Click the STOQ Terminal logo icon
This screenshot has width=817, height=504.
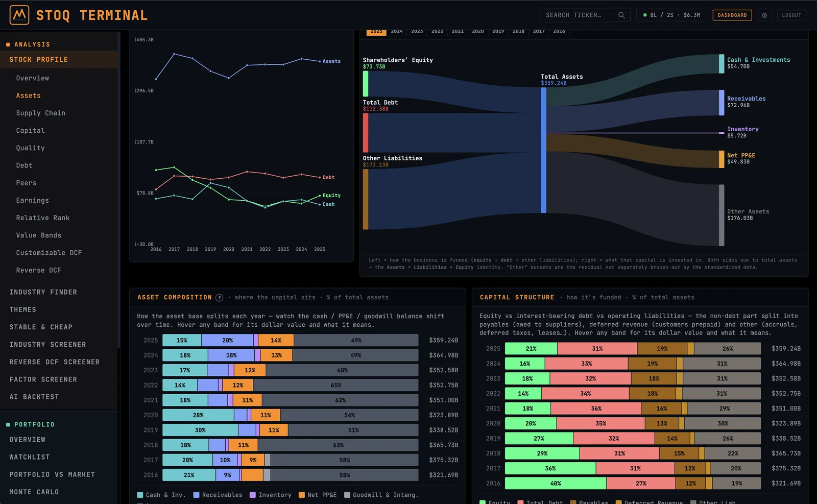pos(19,15)
